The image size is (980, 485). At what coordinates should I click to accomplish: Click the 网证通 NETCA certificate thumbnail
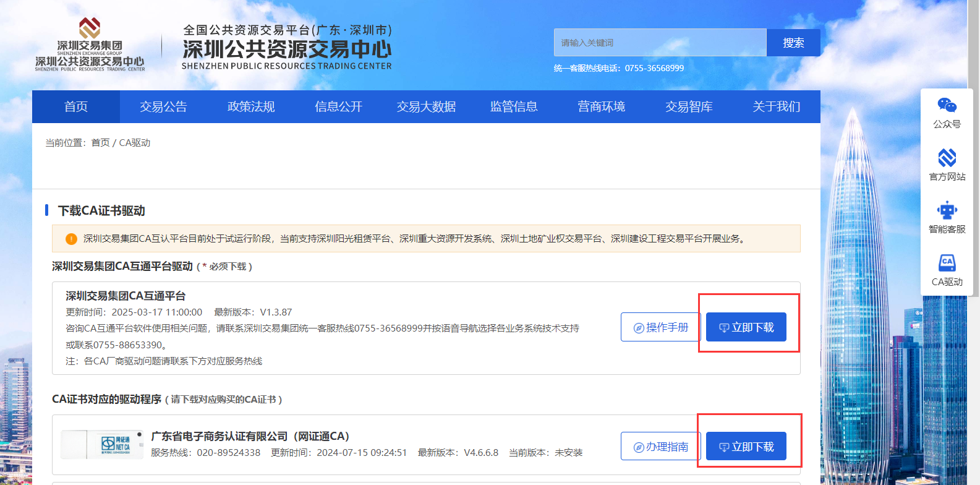pos(102,444)
